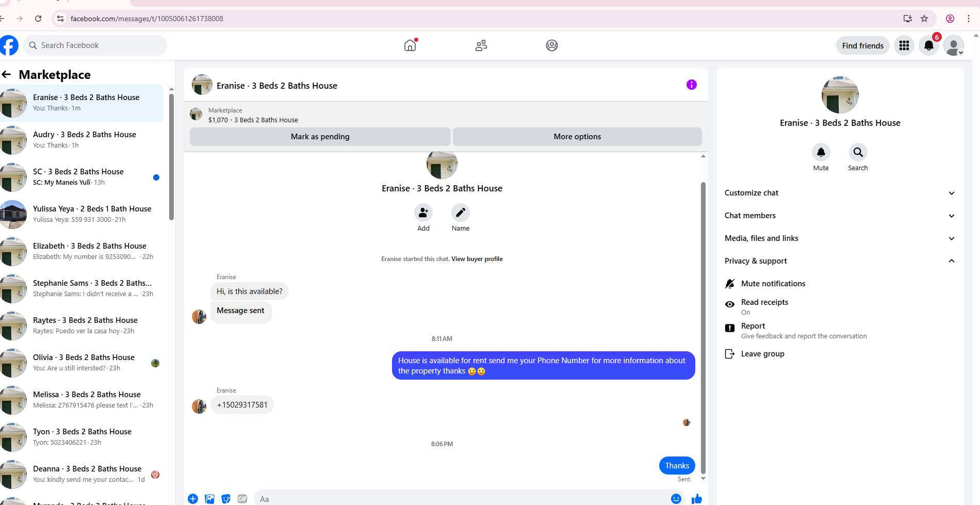Screen dimensions: 980x505
Task: Click the browser profile icon
Action: tap(950, 19)
